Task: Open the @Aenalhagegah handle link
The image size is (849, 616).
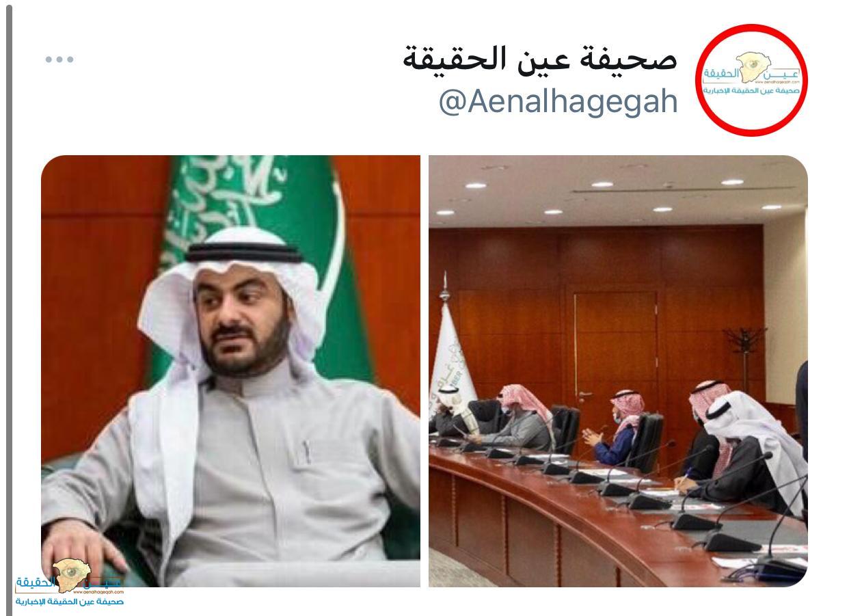Action: coord(558,102)
